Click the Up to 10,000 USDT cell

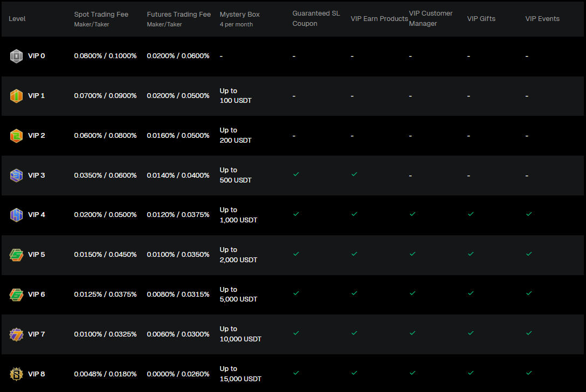tap(240, 334)
